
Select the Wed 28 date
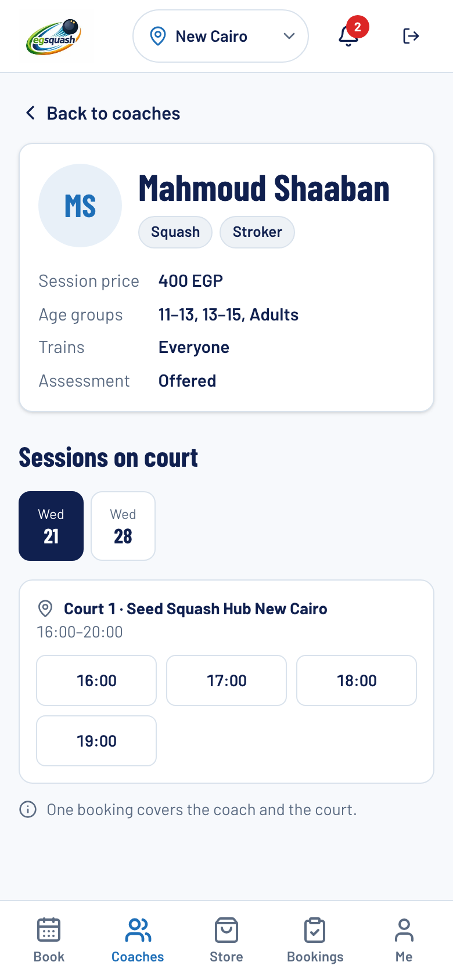coord(123,526)
